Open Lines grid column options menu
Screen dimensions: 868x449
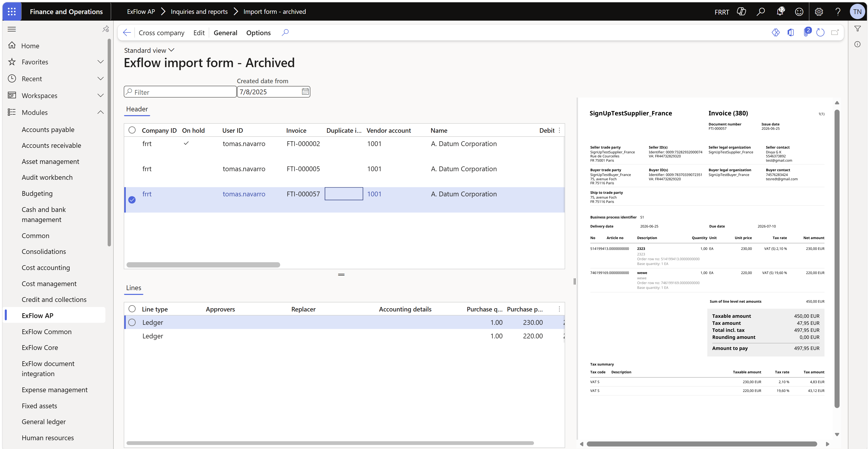559,309
